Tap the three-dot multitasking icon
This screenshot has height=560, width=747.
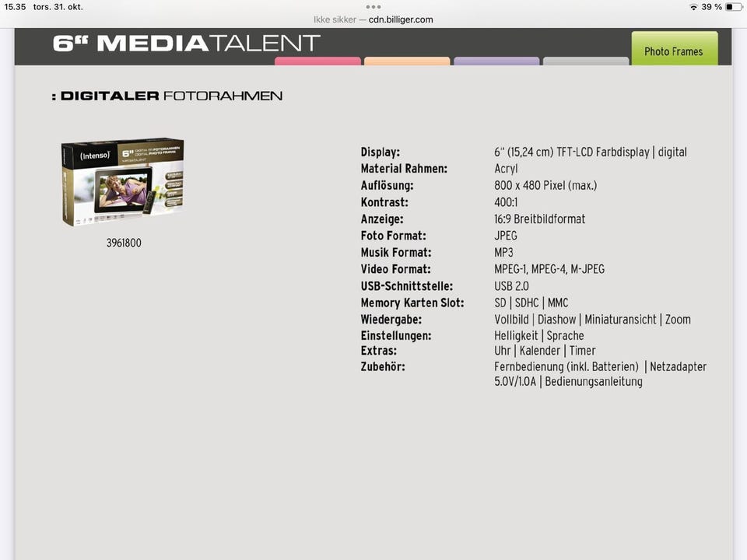[x=373, y=7]
